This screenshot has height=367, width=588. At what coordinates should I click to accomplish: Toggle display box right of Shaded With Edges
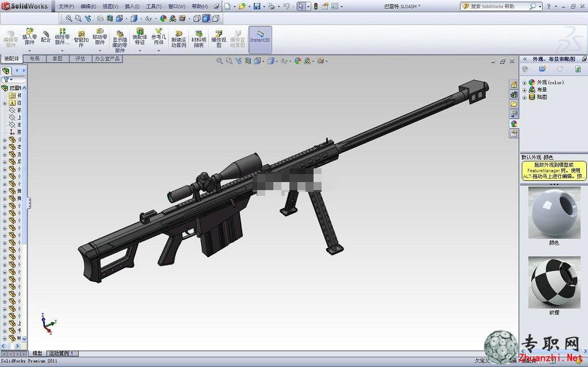pyautogui.click(x=216, y=18)
